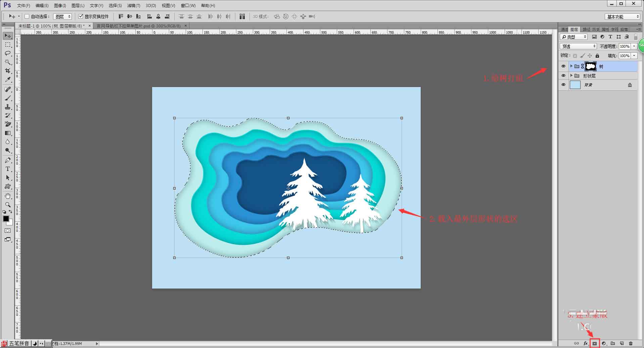Switch to the 通道 panel tab
This screenshot has width=644, height=348.
pyautogui.click(x=565, y=30)
